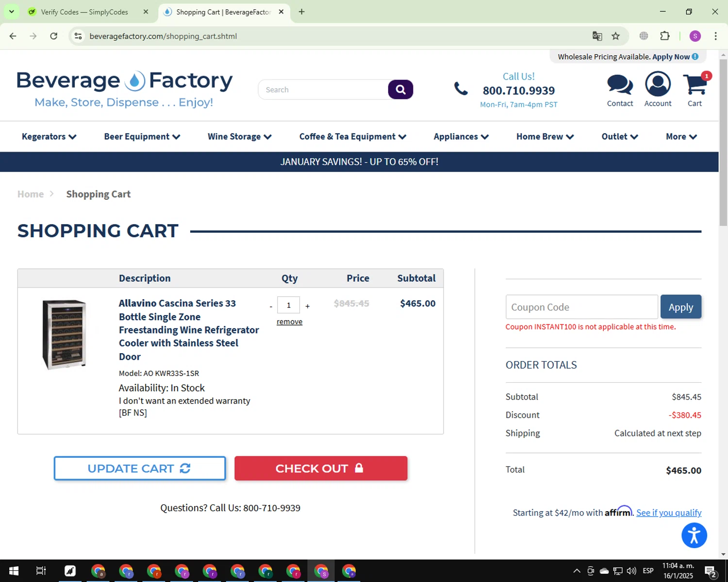Viewport: 728px width, 582px height.
Task: Decrease quantity with minus button
Action: click(271, 306)
